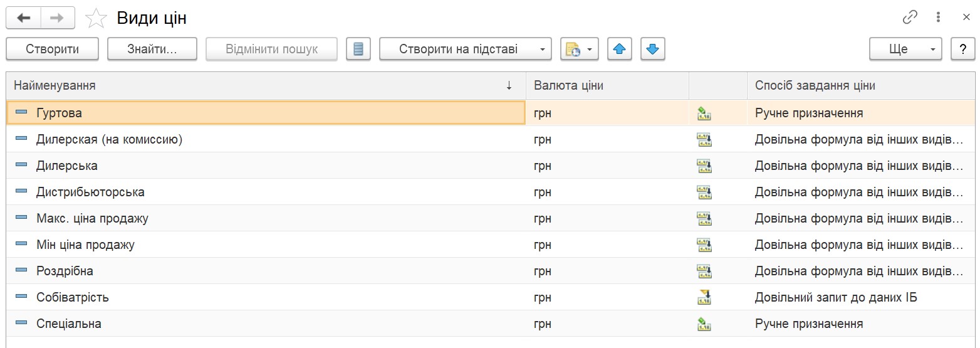Click the Створити button
This screenshot has width=980, height=348.
click(53, 49)
